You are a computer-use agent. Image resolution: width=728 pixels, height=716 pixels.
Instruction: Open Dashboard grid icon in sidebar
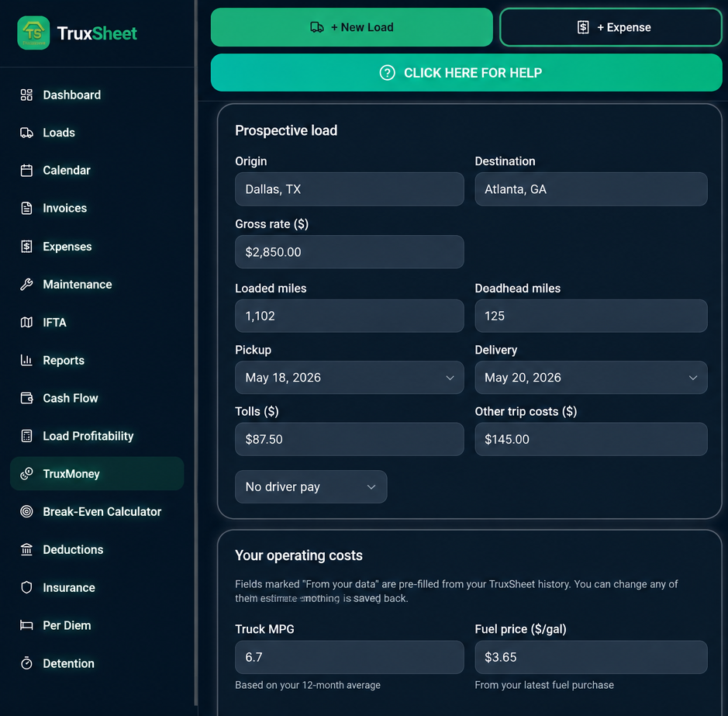[x=26, y=95]
